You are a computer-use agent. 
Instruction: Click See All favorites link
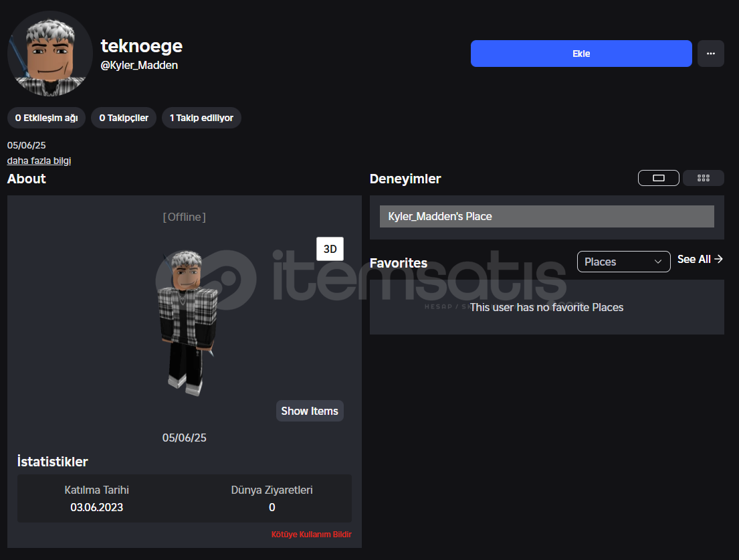[x=700, y=260]
